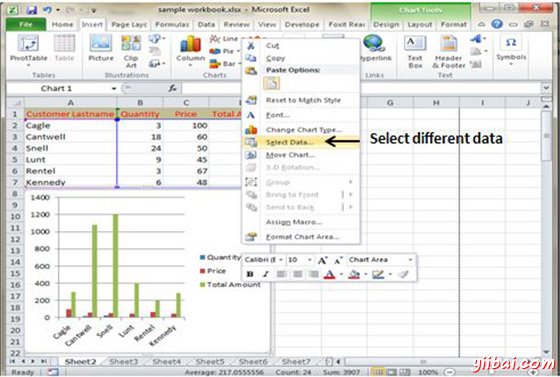Open the Sheet3 worksheet tab

click(x=124, y=361)
